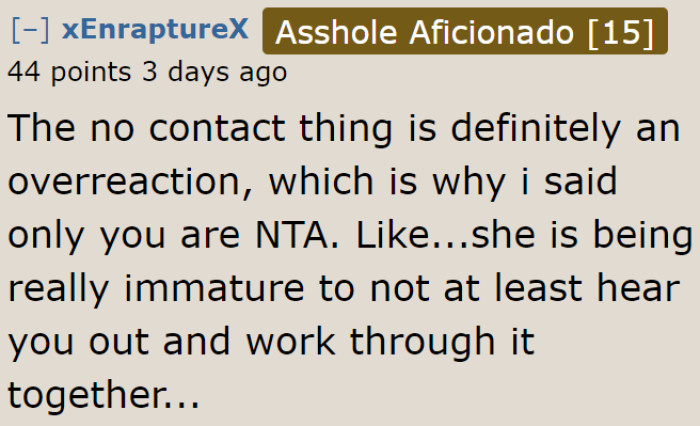700x426 pixels.
Task: Open xEnraptureX's user profile
Action: pos(155,29)
